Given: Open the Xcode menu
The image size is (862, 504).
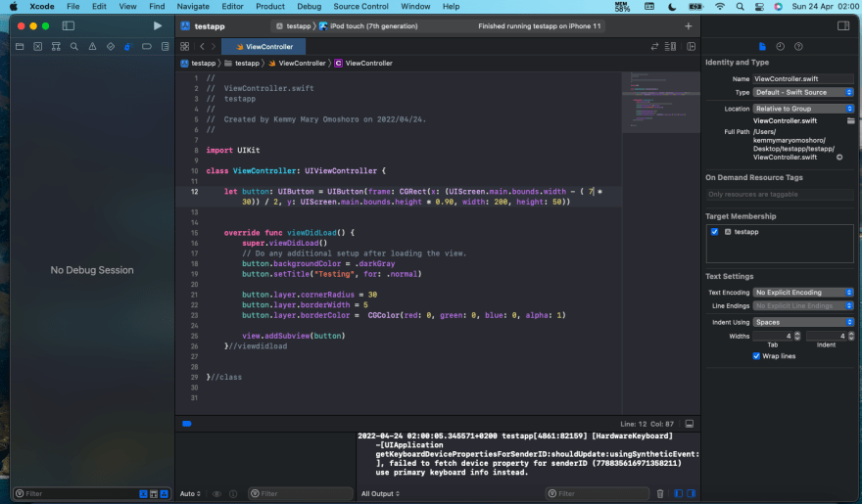Looking at the screenshot, I should click(x=42, y=7).
